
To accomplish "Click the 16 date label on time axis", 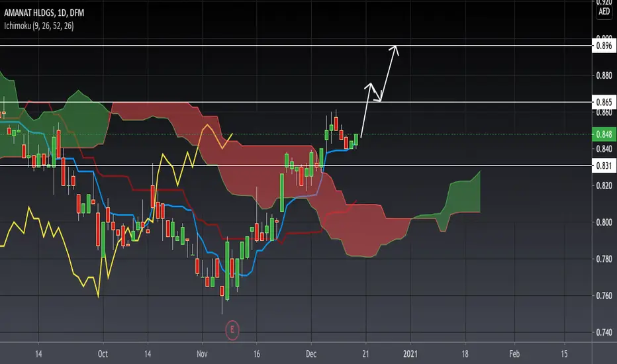I will tap(257, 354).
